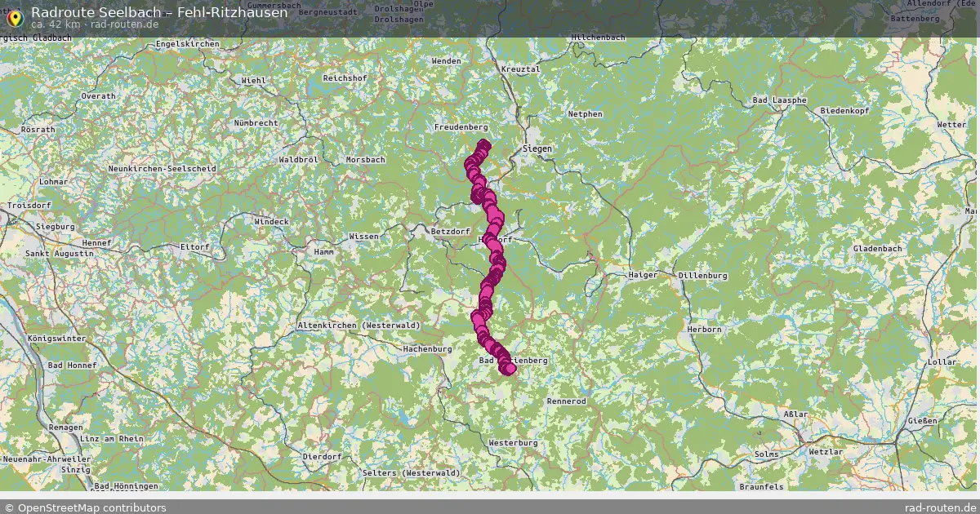Click the Haiger town label

[643, 275]
